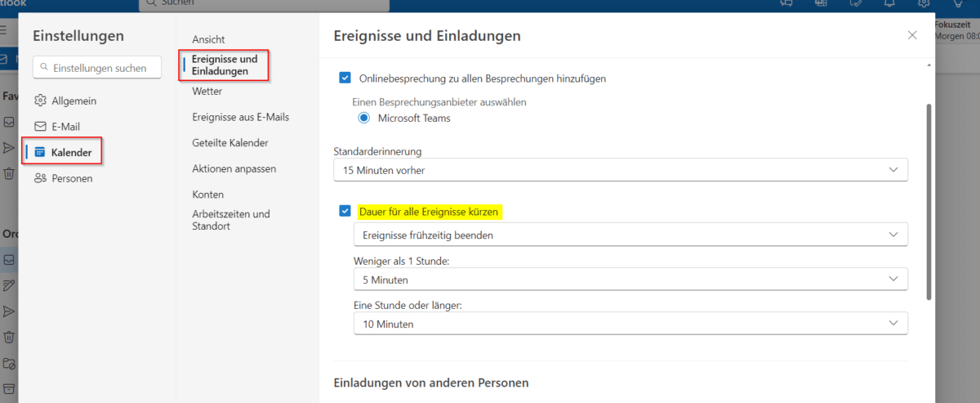This screenshot has height=403, width=980.
Task: Click the Einstellungen suchen search field
Action: tap(97, 68)
